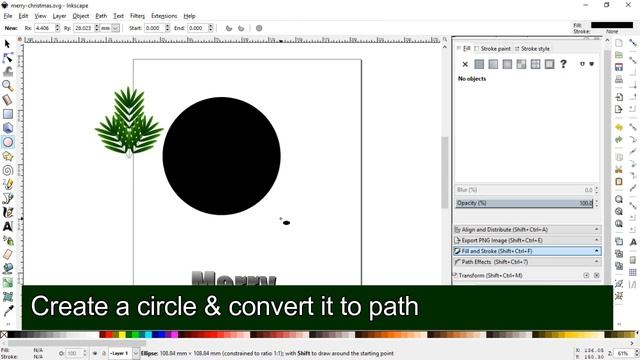Select the Text tool
Screen dimensions: 640x360
[x=7, y=227]
